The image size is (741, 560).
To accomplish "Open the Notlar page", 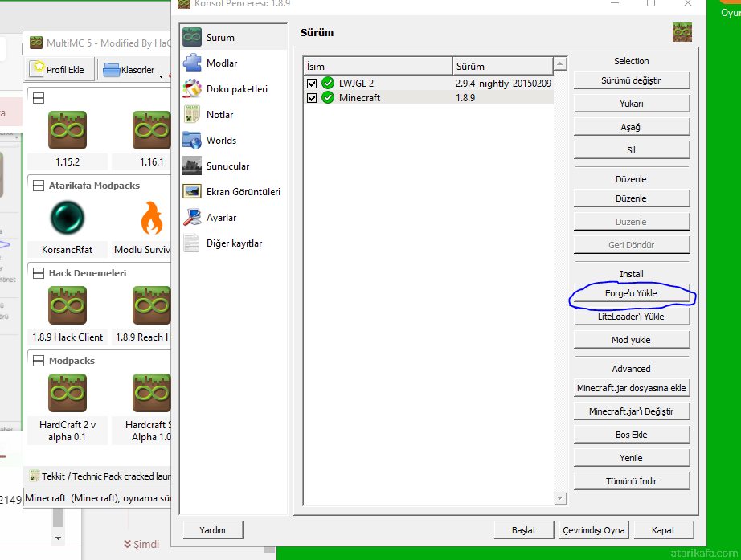I will (x=234, y=114).
